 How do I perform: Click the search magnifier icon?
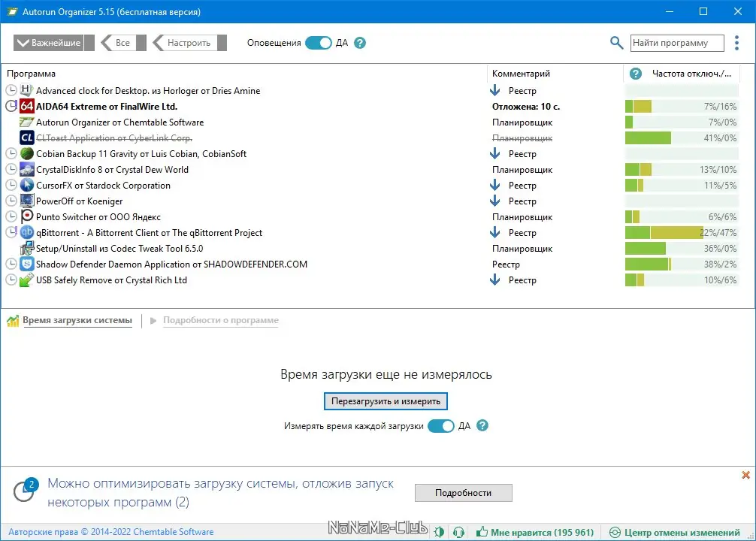(x=616, y=42)
